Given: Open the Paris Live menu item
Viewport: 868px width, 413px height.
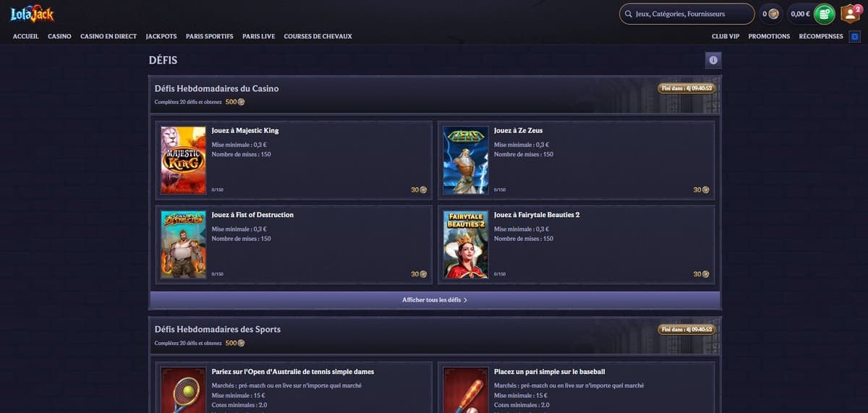Looking at the screenshot, I should point(259,36).
